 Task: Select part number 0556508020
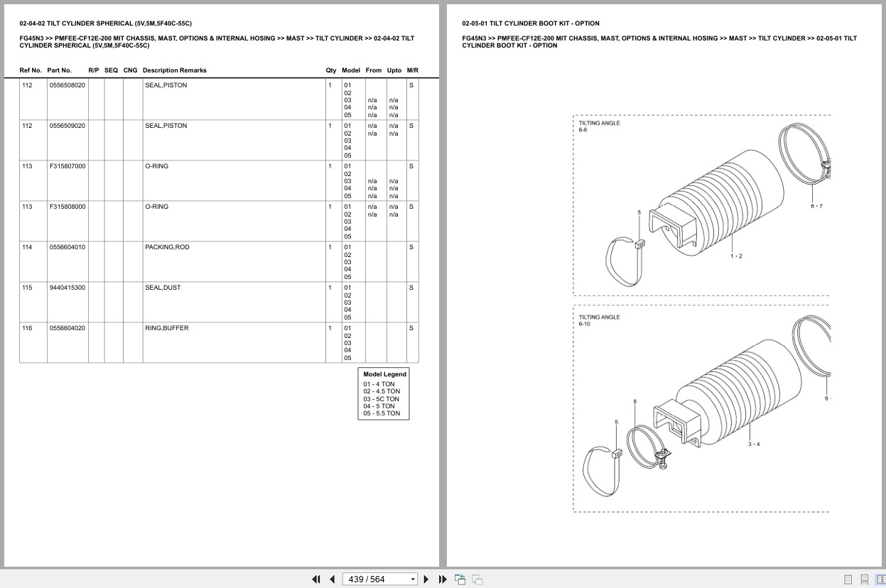67,85
